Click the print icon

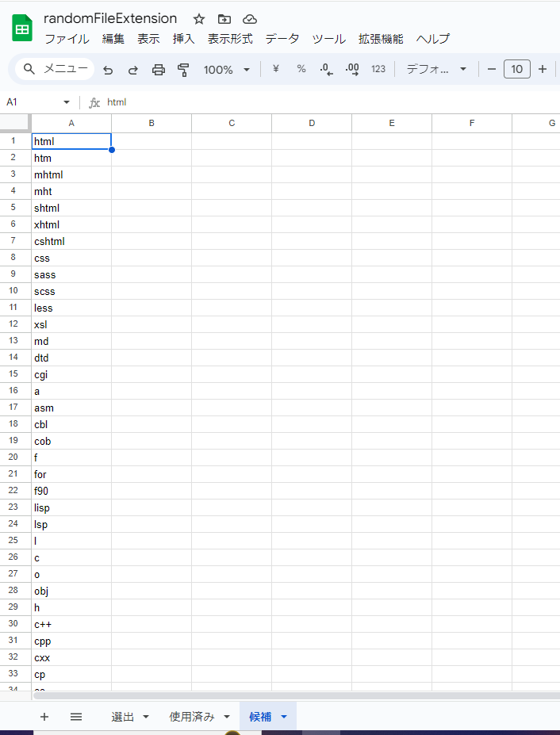159,70
